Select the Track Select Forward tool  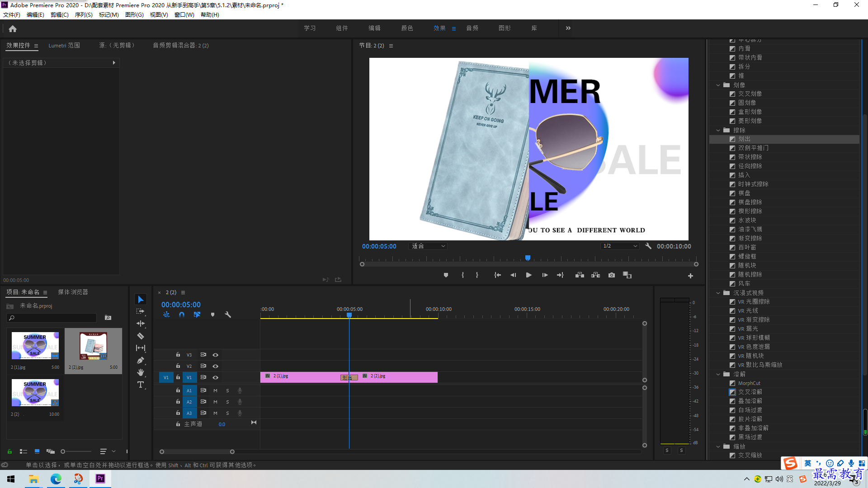click(141, 311)
